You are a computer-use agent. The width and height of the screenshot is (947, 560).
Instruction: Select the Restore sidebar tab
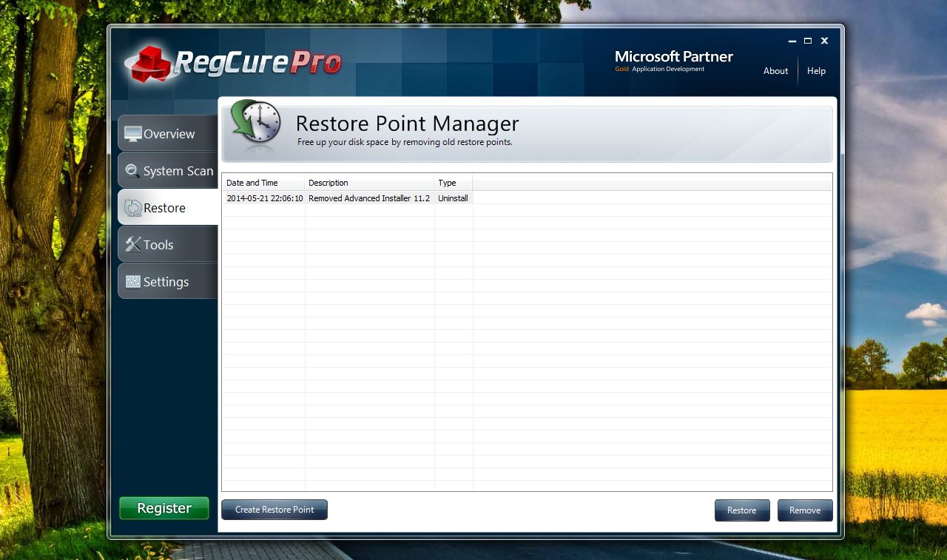(x=168, y=208)
